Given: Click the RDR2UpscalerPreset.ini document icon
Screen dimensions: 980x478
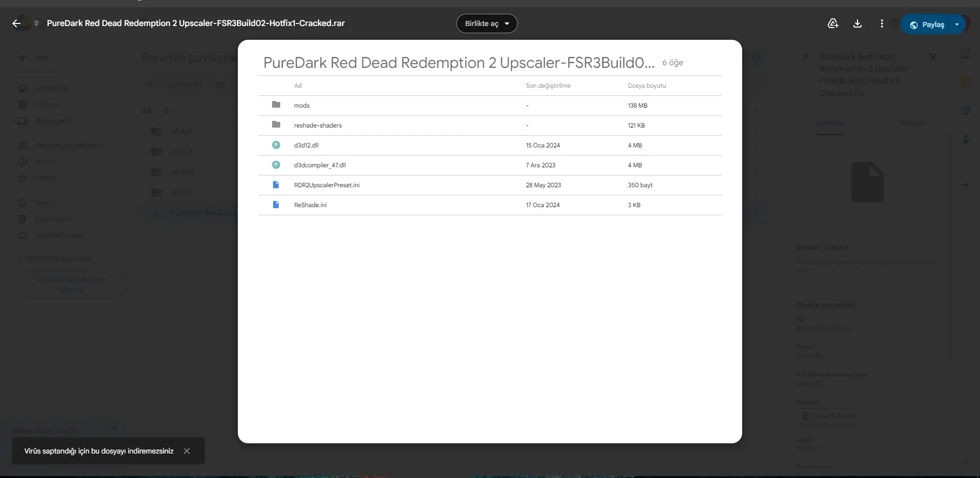Looking at the screenshot, I should coord(276,185).
